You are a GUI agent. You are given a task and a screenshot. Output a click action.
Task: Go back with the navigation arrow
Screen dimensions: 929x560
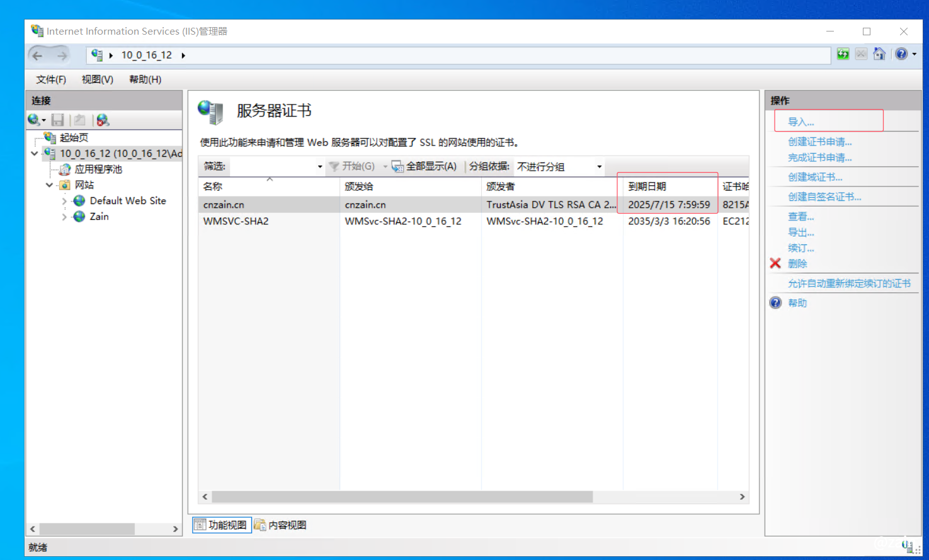click(37, 55)
